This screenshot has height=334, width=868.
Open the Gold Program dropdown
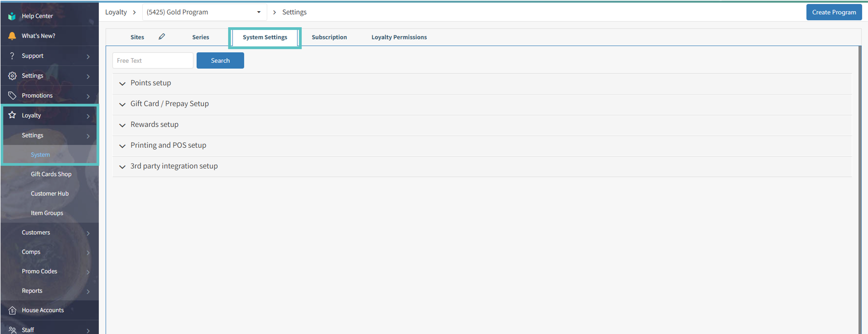pos(204,12)
